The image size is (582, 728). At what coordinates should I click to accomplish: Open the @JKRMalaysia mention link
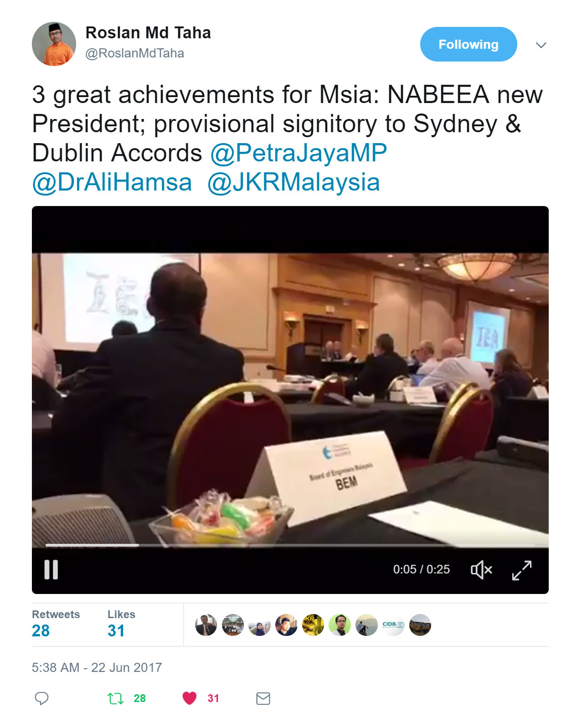pos(294,182)
